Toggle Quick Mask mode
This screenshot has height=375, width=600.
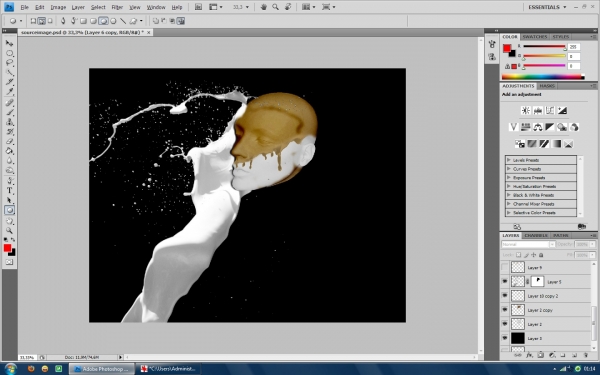point(10,262)
